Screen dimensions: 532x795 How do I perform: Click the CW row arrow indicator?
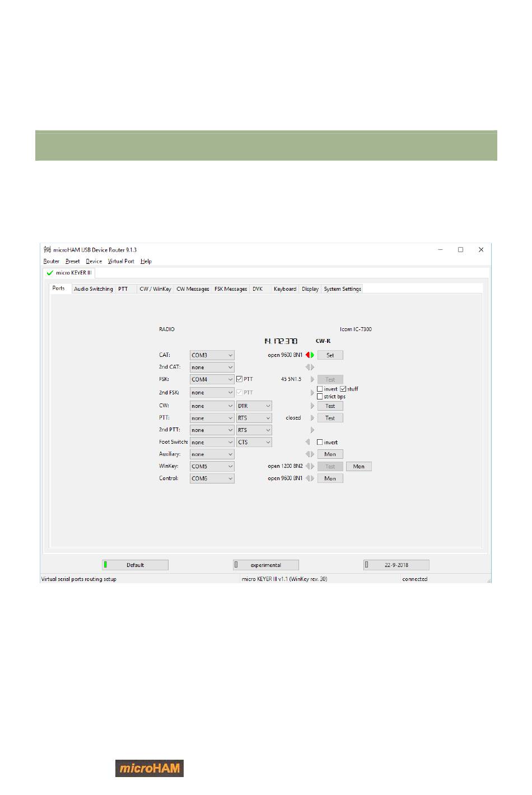312,406
